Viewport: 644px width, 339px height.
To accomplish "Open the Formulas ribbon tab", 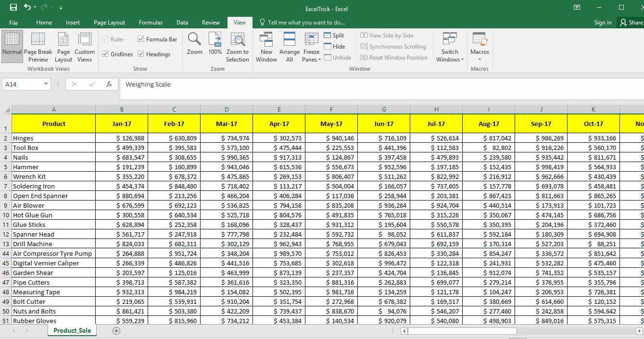I will (151, 23).
